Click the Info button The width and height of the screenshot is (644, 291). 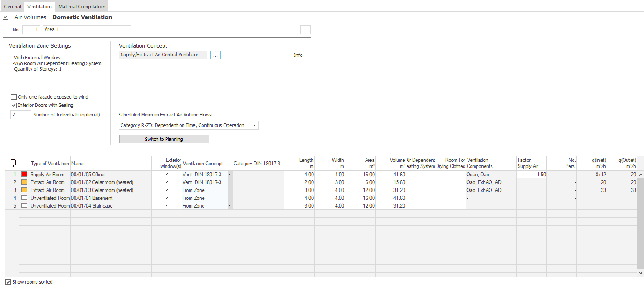(x=298, y=55)
